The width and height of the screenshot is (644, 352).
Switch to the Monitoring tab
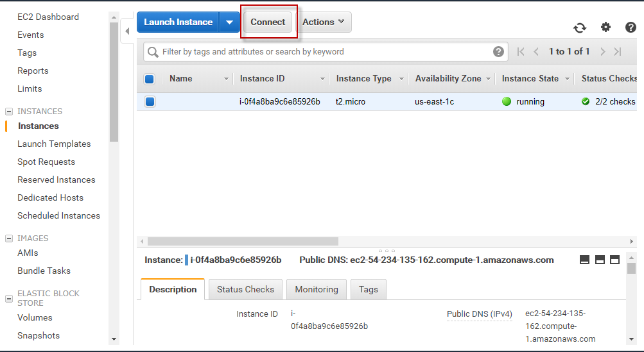click(316, 289)
